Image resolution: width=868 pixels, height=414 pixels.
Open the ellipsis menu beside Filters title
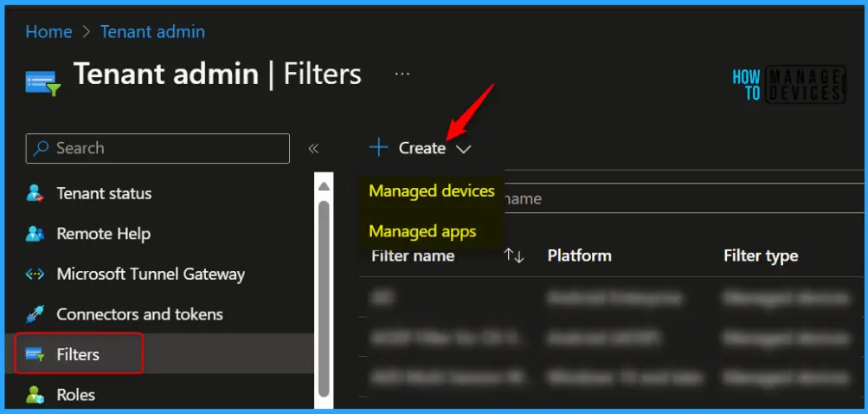point(402,73)
